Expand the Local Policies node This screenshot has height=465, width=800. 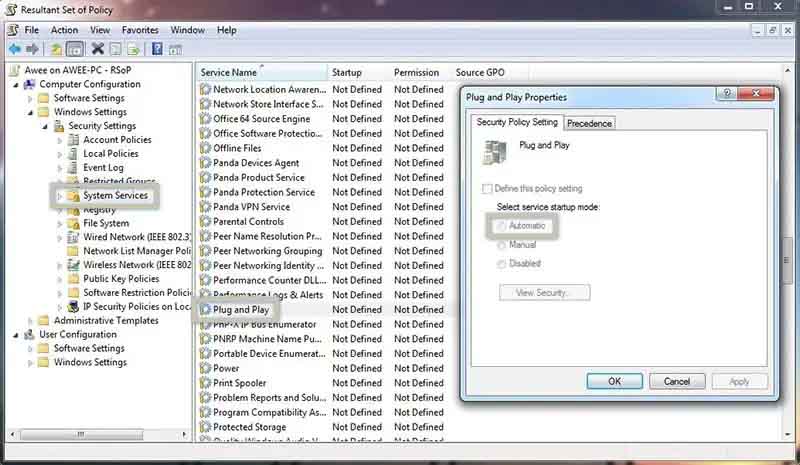[60, 154]
